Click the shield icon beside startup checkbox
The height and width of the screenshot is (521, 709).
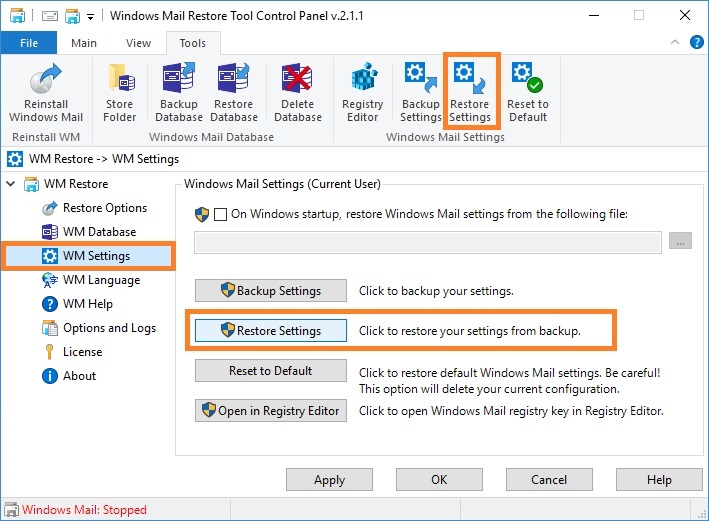coord(202,214)
